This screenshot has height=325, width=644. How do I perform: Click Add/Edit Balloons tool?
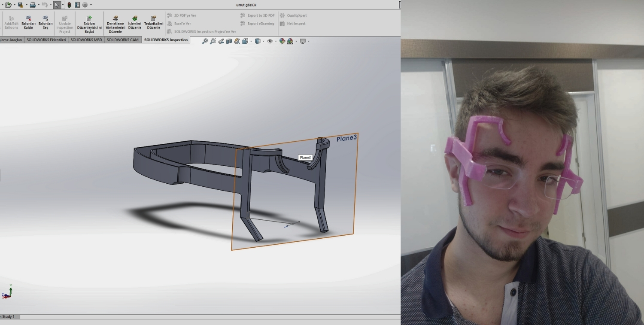[12, 23]
